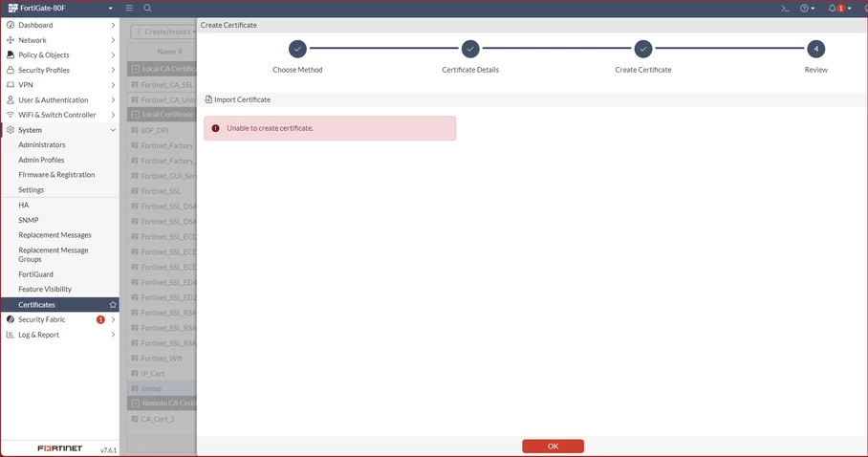The width and height of the screenshot is (868, 457).
Task: Click the WiFi & Switch Controller icon
Action: [11, 115]
